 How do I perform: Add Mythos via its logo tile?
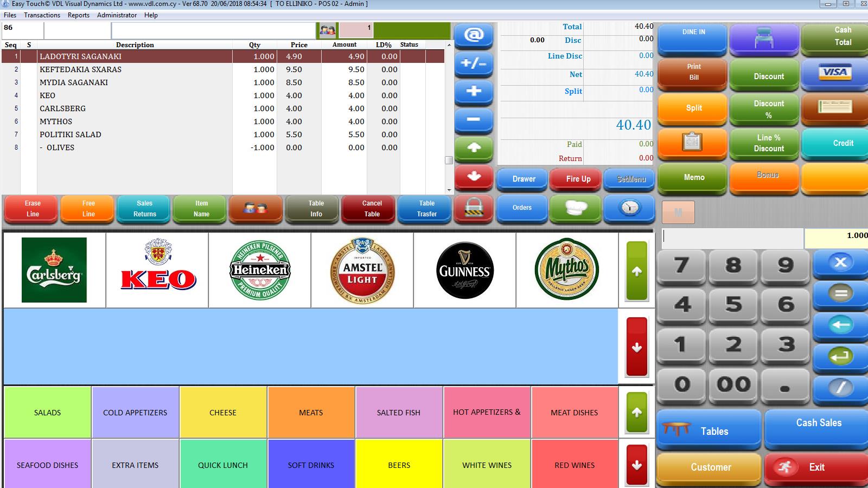coord(567,270)
